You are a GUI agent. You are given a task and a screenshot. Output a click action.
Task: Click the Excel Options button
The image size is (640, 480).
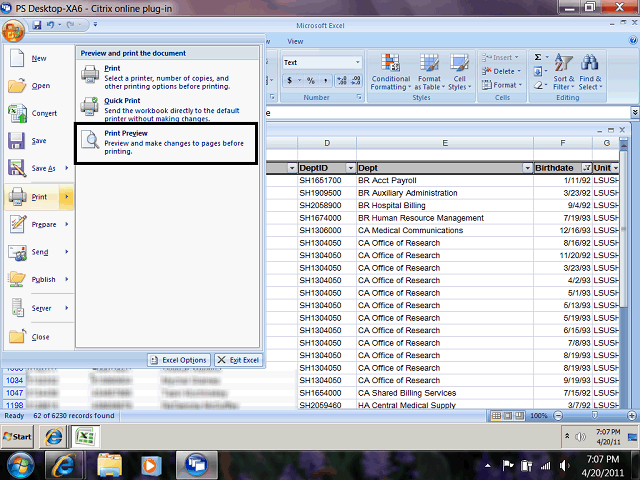tap(178, 360)
